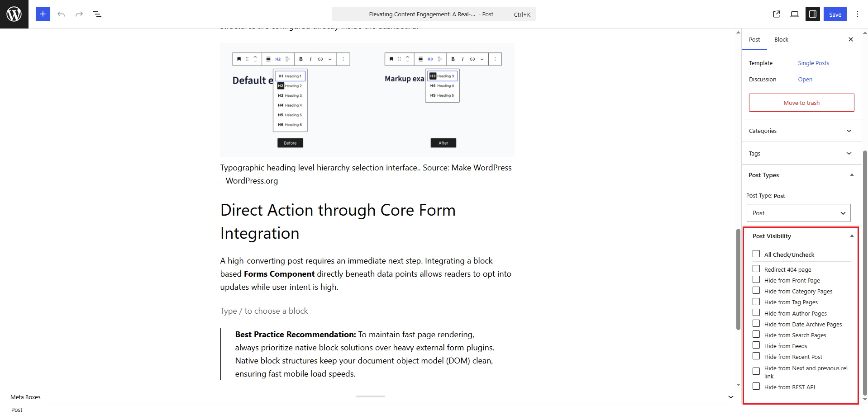Click the blue block inserter plus button
The image size is (868, 415).
click(43, 14)
